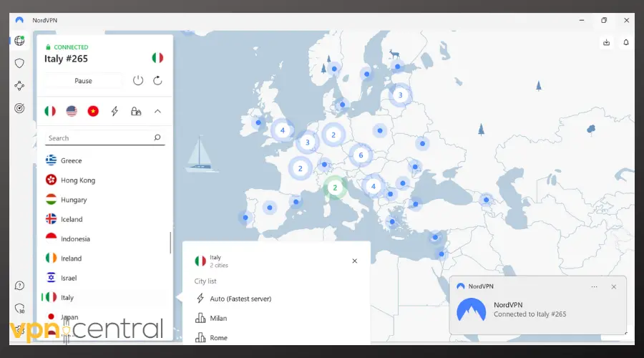Click the Pause connection button
This screenshot has width=644, height=358.
pos(84,81)
